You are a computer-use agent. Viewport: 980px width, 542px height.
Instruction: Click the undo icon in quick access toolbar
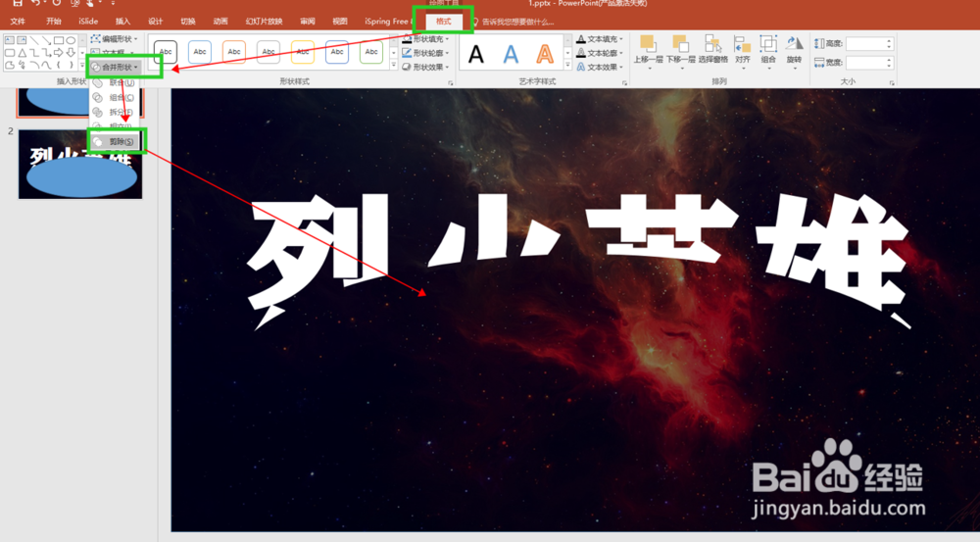tap(36, 3)
